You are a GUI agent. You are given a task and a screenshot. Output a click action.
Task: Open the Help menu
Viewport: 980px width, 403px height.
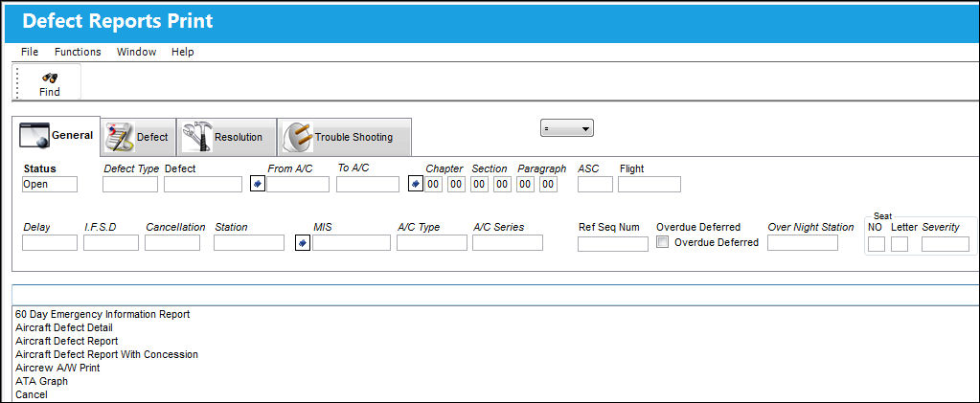tap(183, 52)
